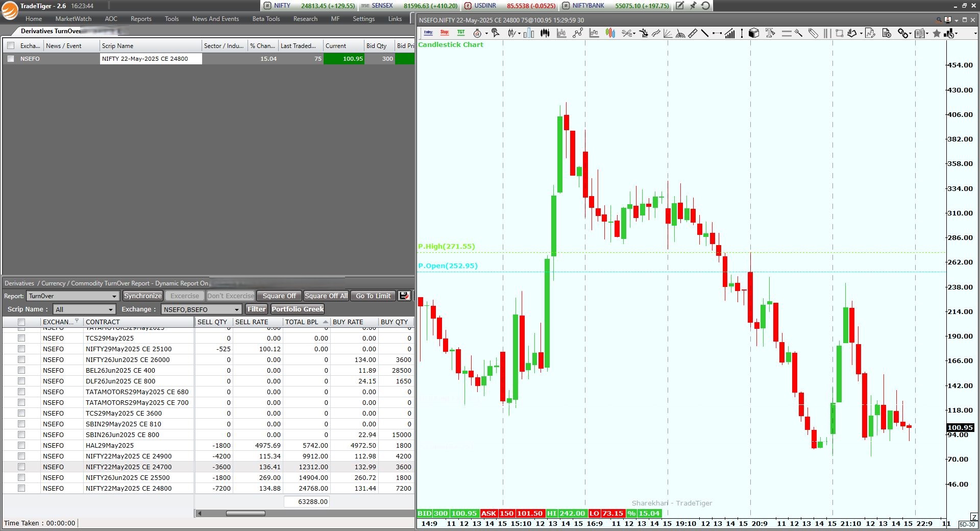The image size is (980, 531).
Task: Sort by the TOTAL BPL column header
Action: (x=306, y=322)
